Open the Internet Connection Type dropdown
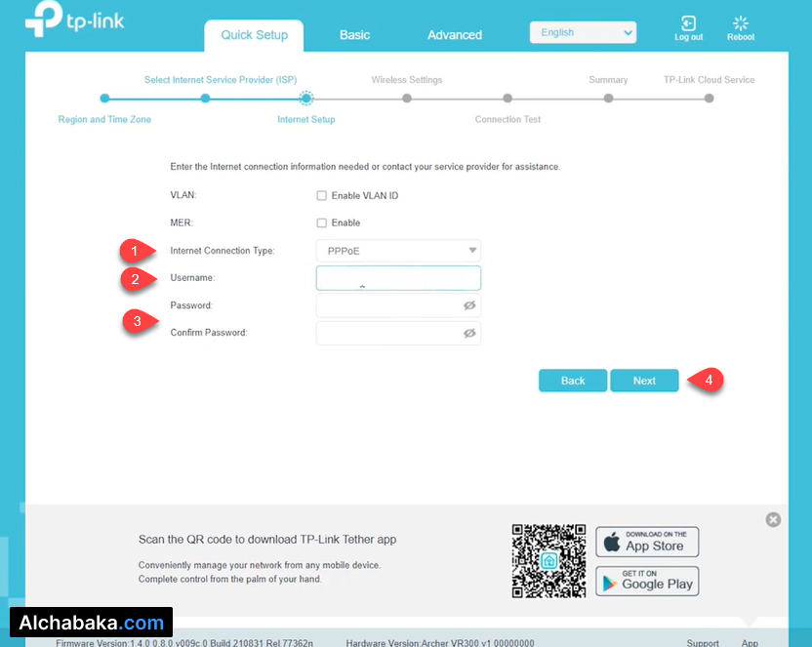This screenshot has width=812, height=647. pyautogui.click(x=398, y=251)
